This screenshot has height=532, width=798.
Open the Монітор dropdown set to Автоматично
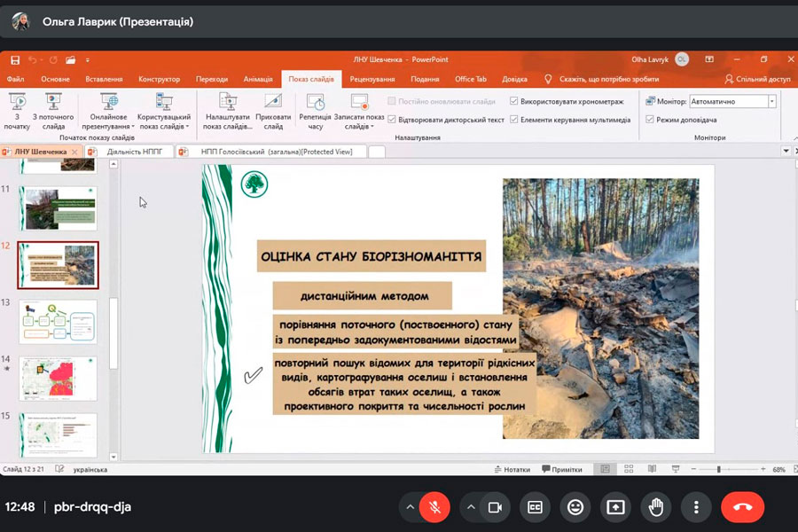(732, 102)
